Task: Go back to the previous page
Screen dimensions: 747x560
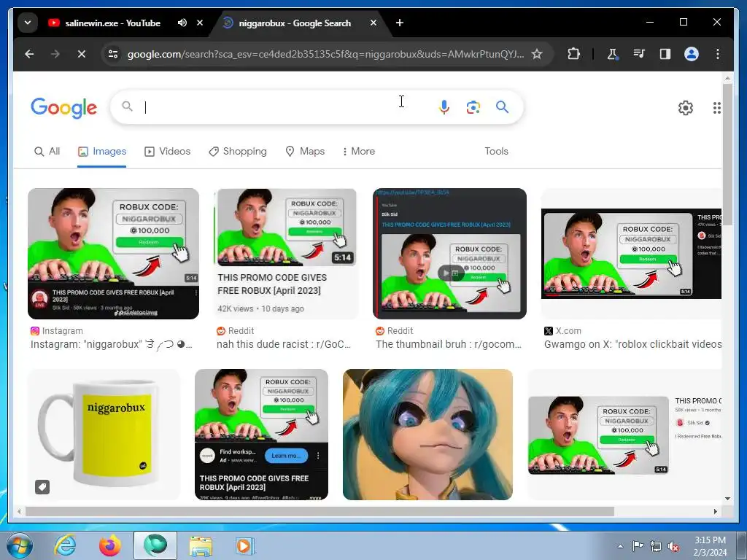Action: [29, 54]
